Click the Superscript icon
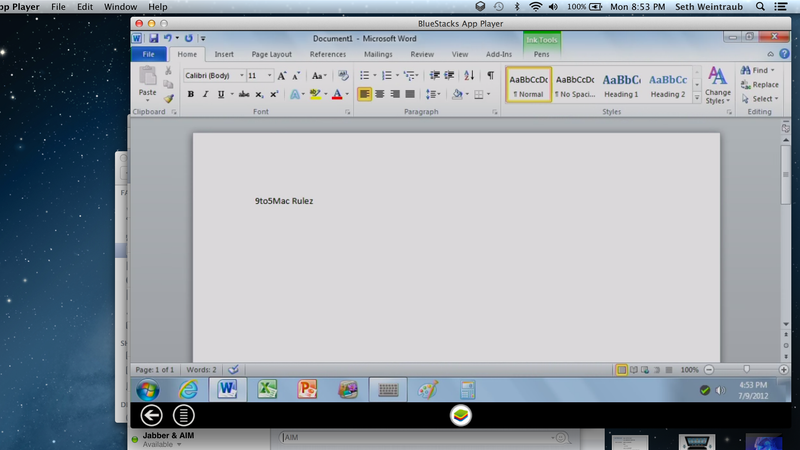 [274, 94]
